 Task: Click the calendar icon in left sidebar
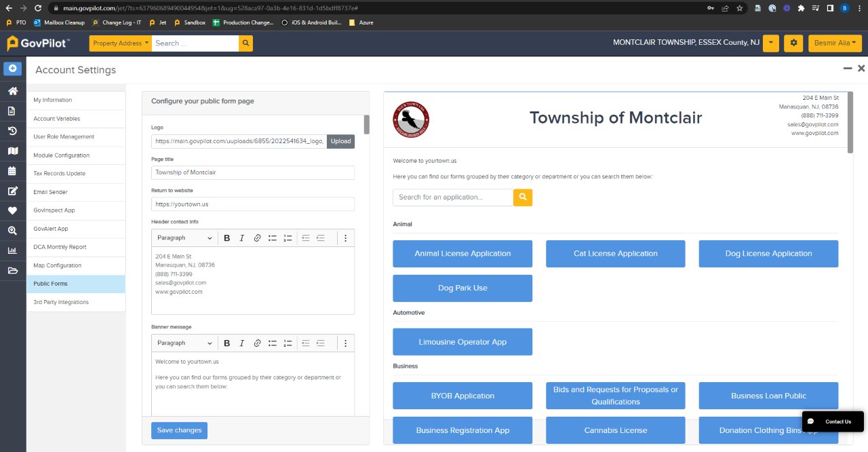click(12, 171)
